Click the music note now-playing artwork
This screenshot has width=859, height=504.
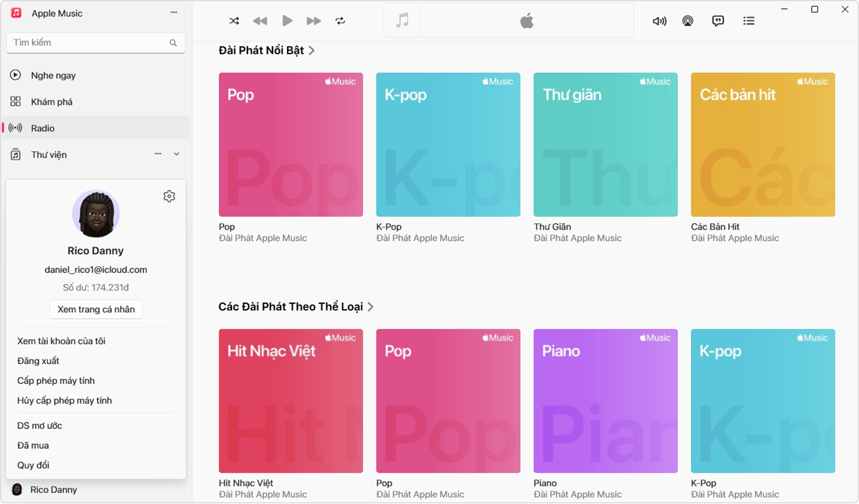(x=402, y=21)
